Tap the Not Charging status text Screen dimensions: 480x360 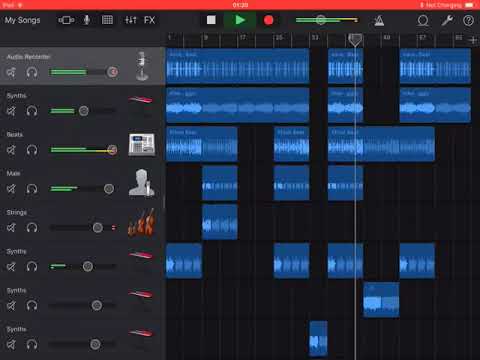443,5
